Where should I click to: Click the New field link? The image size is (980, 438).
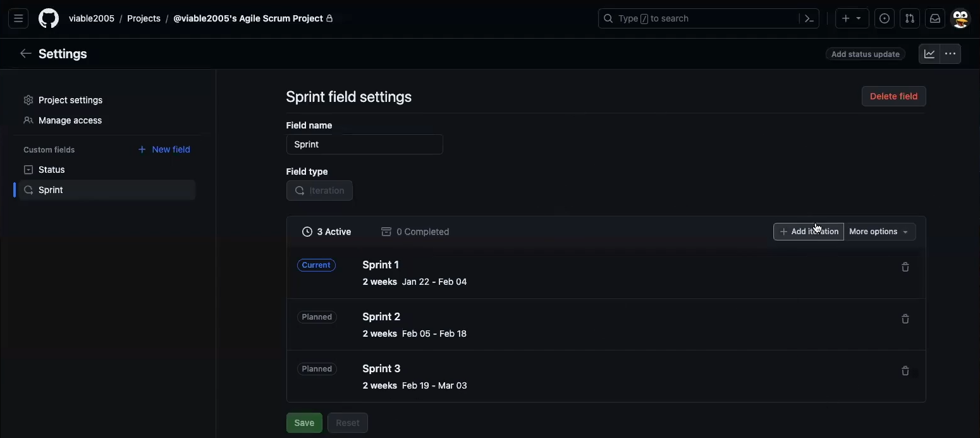(164, 149)
